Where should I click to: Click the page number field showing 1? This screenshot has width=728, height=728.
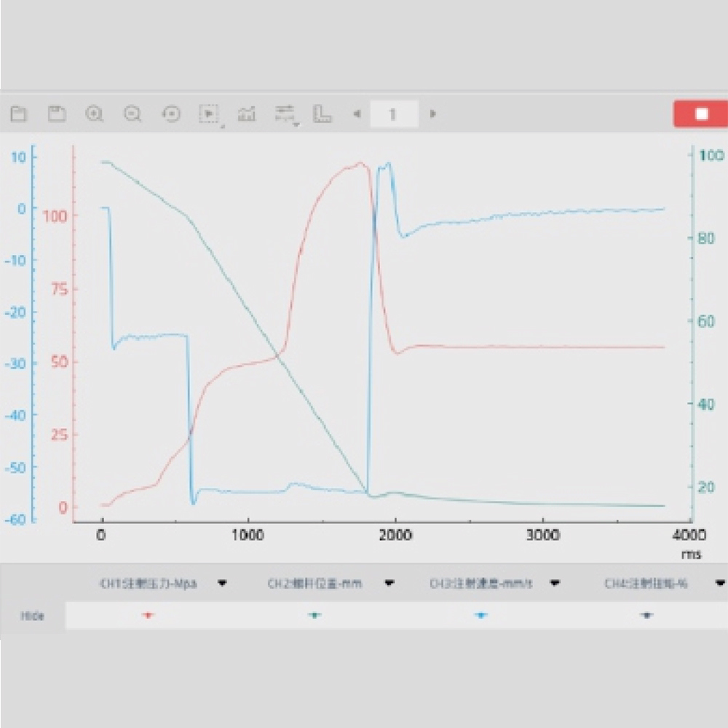tap(394, 114)
